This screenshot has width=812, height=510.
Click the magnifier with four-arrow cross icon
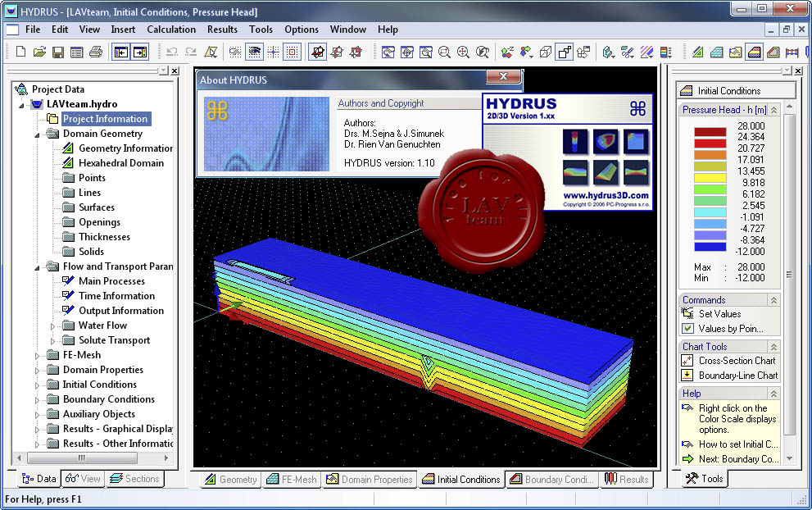(463, 52)
